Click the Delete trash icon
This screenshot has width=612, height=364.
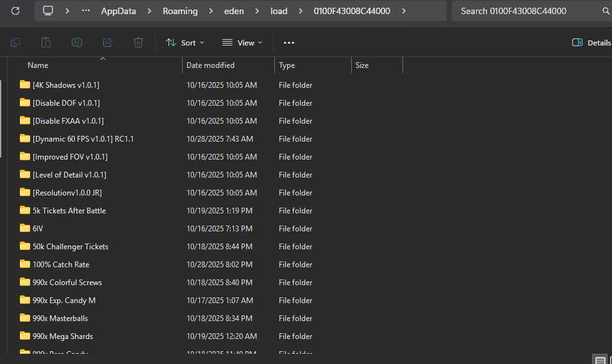tap(138, 42)
